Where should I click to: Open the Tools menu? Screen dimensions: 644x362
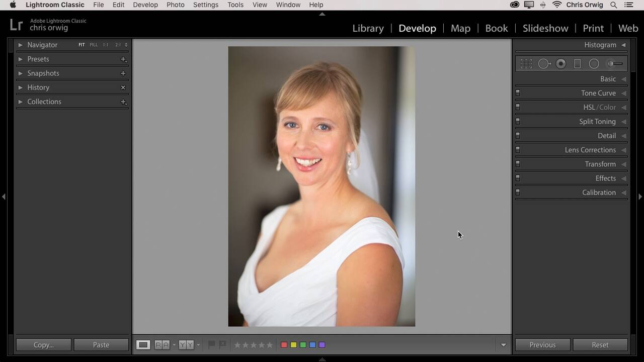235,5
